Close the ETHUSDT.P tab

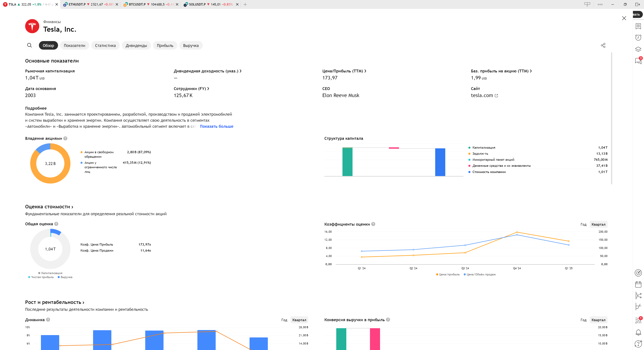click(117, 4)
